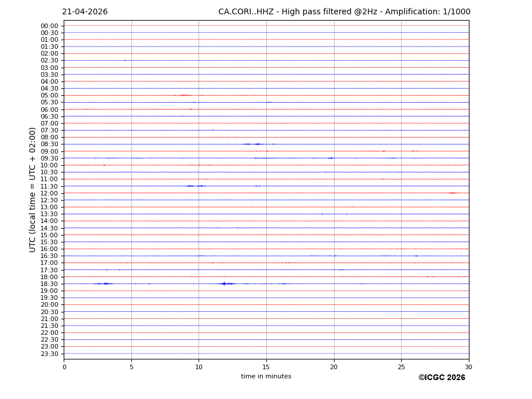Screen dimensions: 532x399
Task: Click the 25 tick on minutes axis
Action: pos(401,367)
